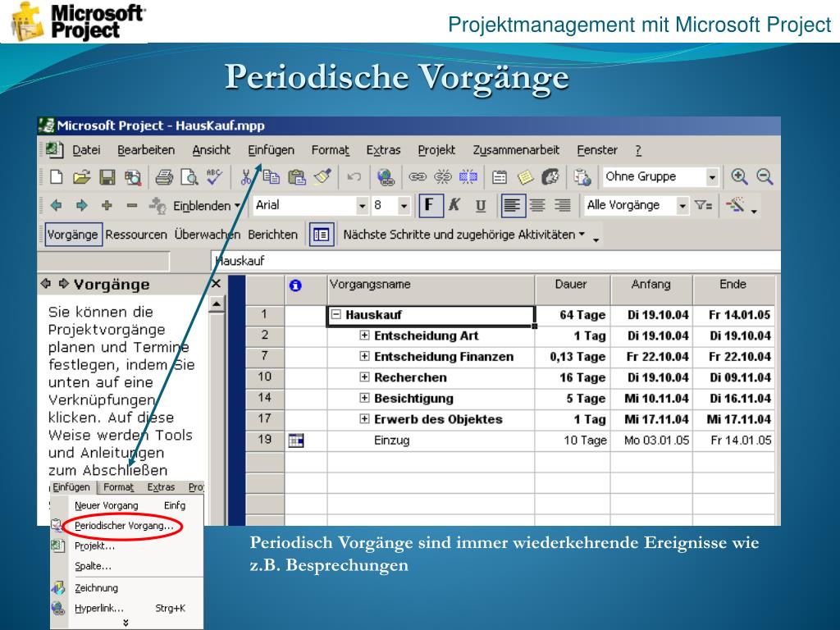Expand the Entscheidung Art task
This screenshot has width=840, height=630.
364,336
